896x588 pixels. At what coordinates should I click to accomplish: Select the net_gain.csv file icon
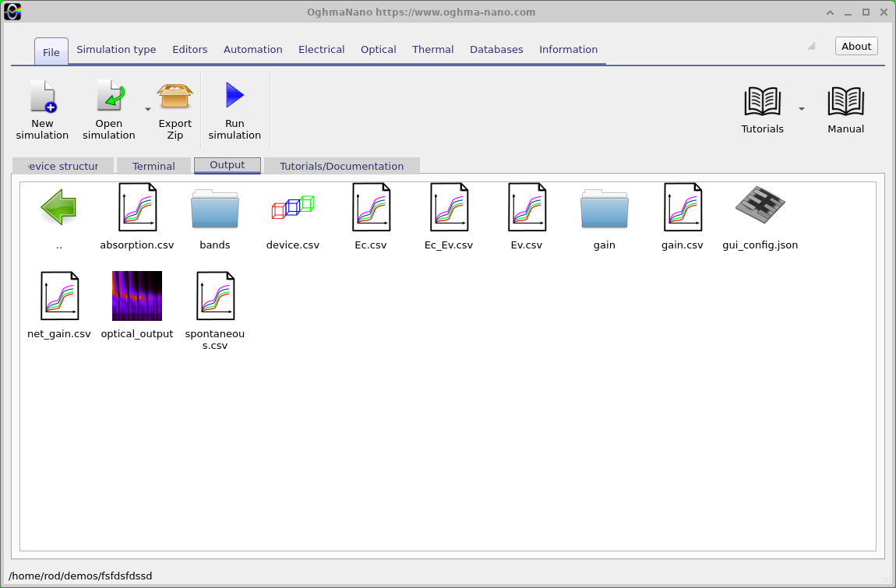(59, 295)
